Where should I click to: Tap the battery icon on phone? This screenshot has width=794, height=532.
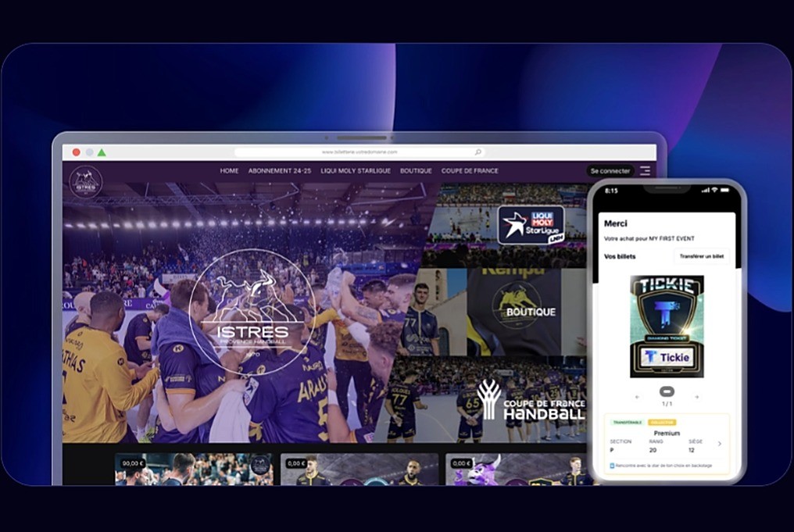(x=724, y=191)
